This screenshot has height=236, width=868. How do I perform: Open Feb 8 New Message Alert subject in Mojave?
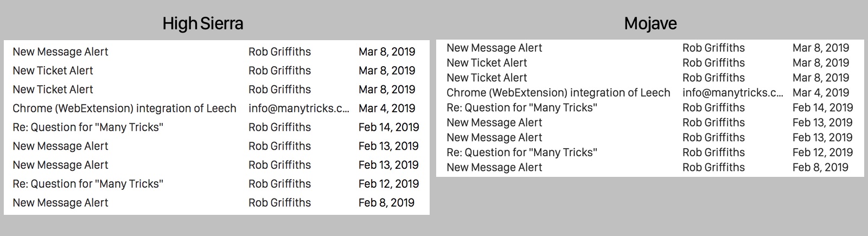point(494,168)
